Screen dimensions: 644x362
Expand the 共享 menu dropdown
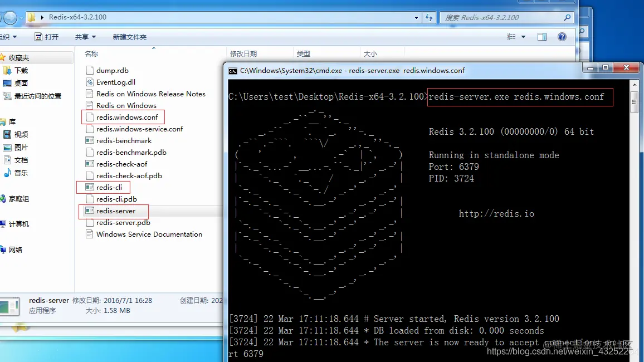pos(85,37)
